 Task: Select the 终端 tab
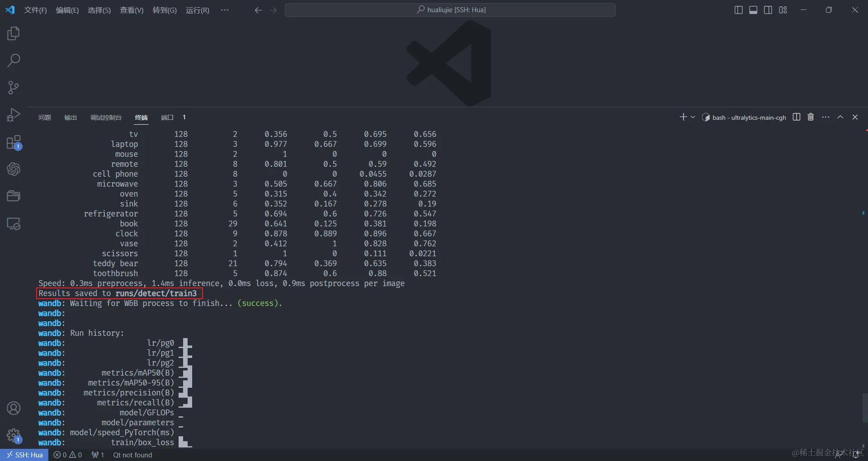(x=142, y=118)
